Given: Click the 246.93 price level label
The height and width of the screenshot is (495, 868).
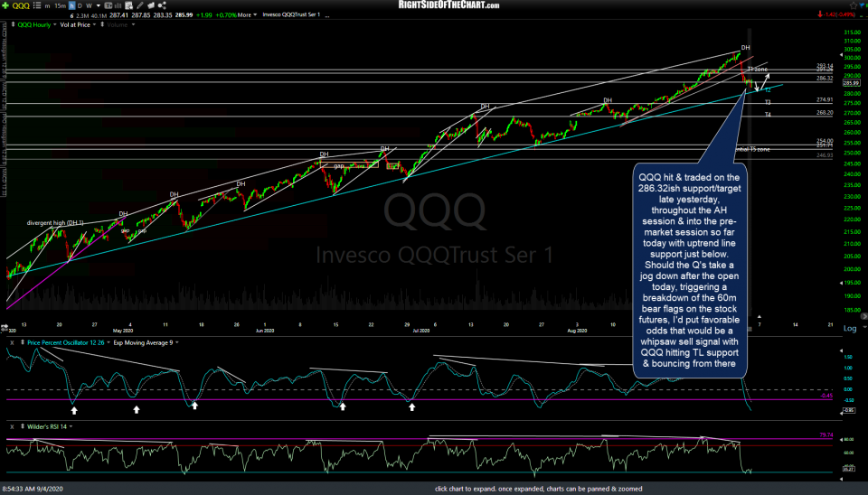Looking at the screenshot, I should click(x=825, y=155).
